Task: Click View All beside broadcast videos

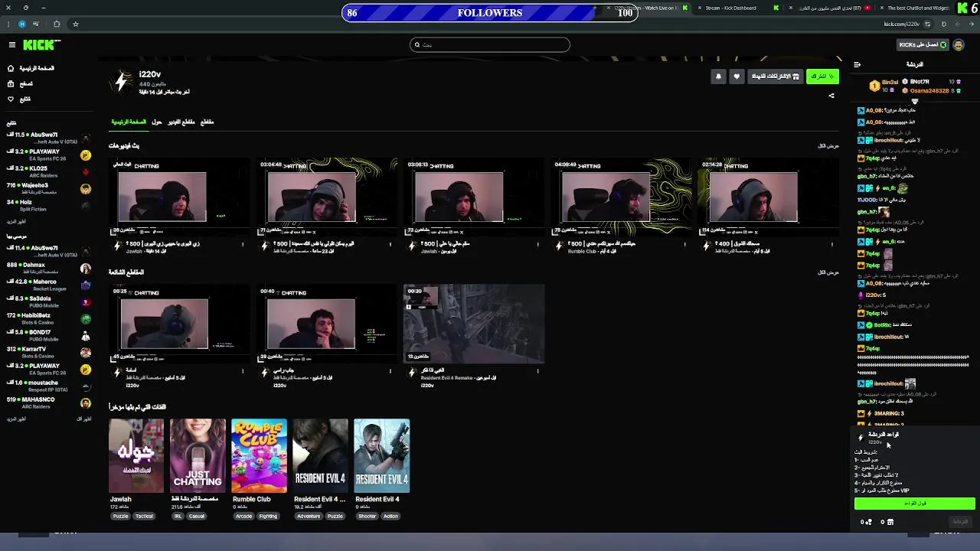Action: 828,145
